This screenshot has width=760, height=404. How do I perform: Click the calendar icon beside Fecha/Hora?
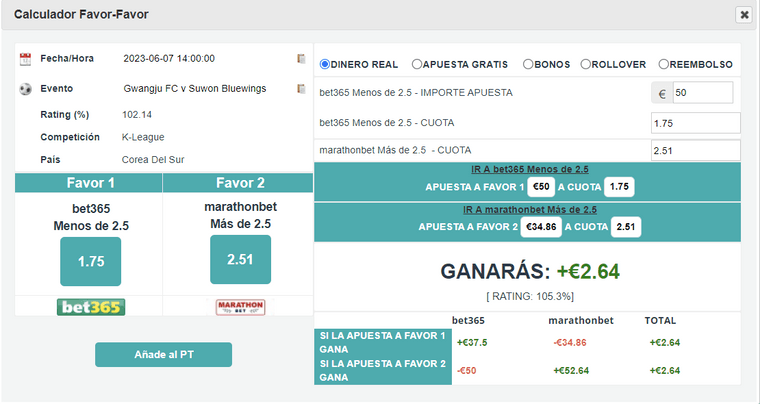coord(25,59)
